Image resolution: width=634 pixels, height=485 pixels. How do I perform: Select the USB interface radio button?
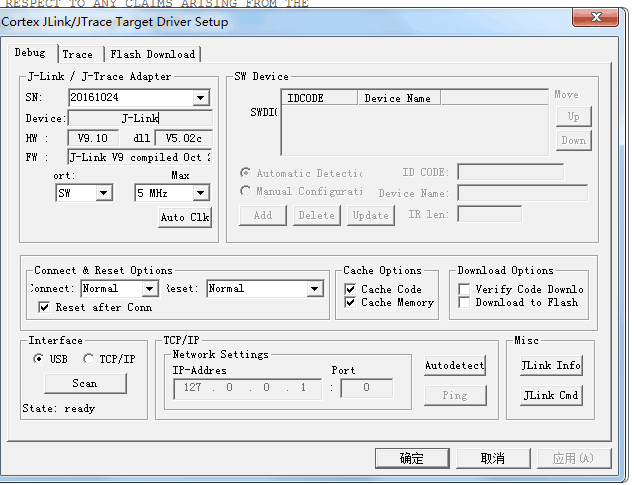tap(39, 359)
